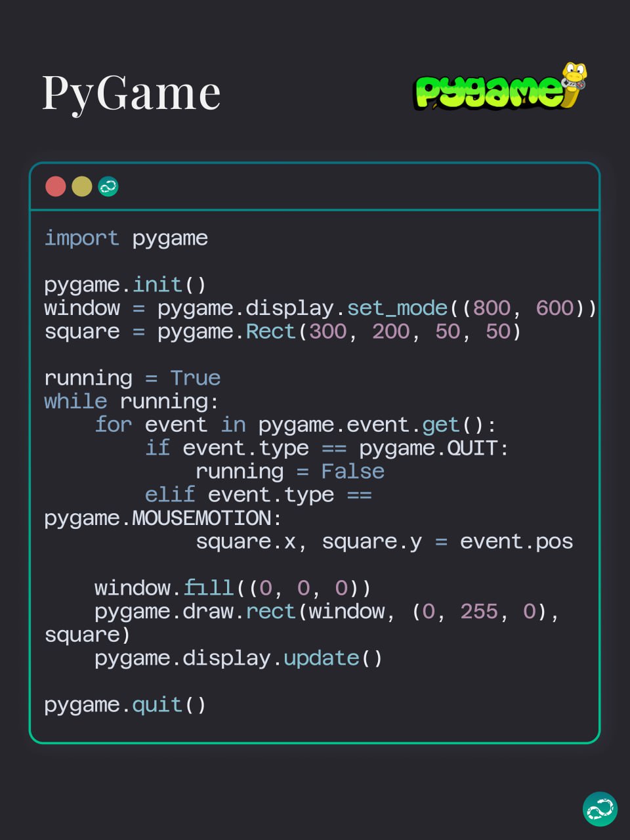Click the 'import pygame' line
Viewport: 630px width, 840px height.
click(126, 238)
